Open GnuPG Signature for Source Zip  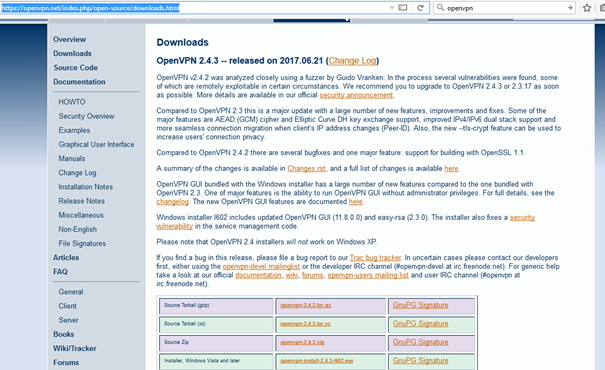[x=421, y=342]
